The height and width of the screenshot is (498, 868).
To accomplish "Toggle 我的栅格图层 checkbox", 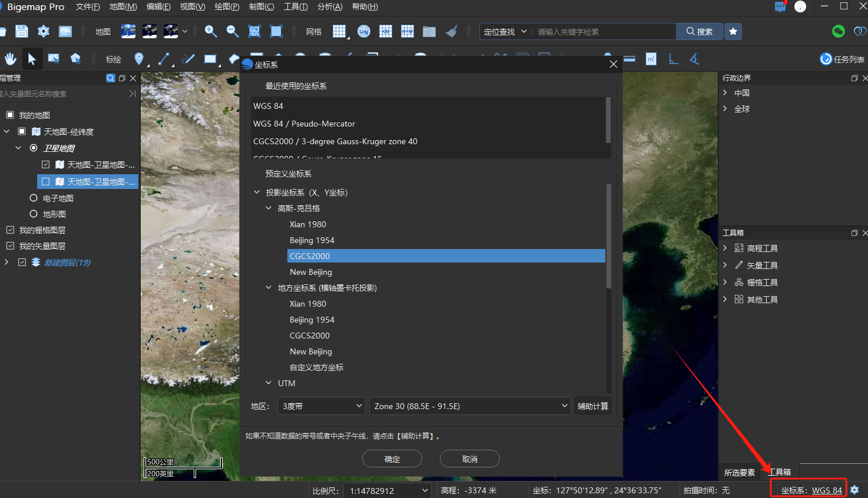I will pos(10,230).
